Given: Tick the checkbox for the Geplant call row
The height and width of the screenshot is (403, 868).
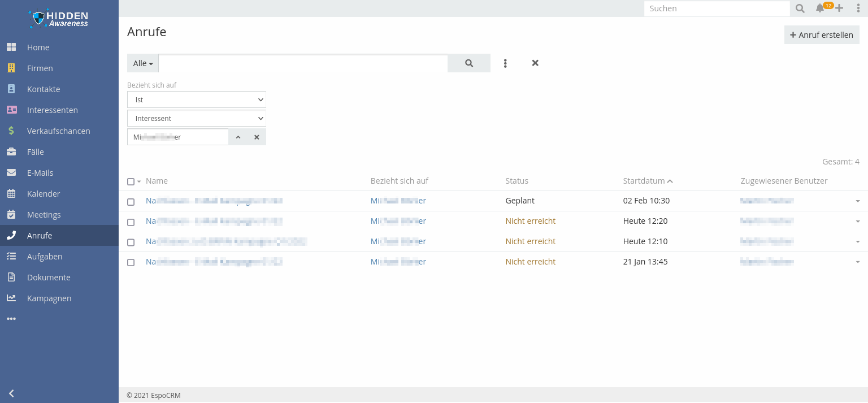Looking at the screenshot, I should (131, 202).
